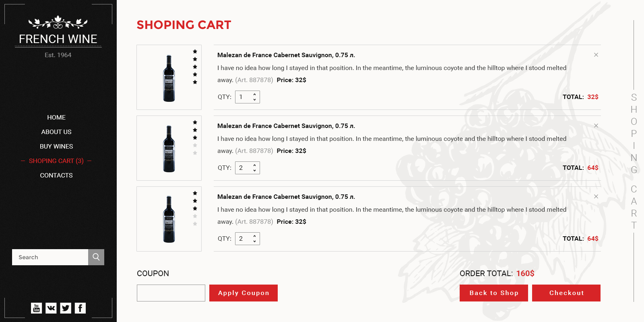This screenshot has height=322, width=644.
Task: Click the YouTube social icon
Action: [x=36, y=308]
